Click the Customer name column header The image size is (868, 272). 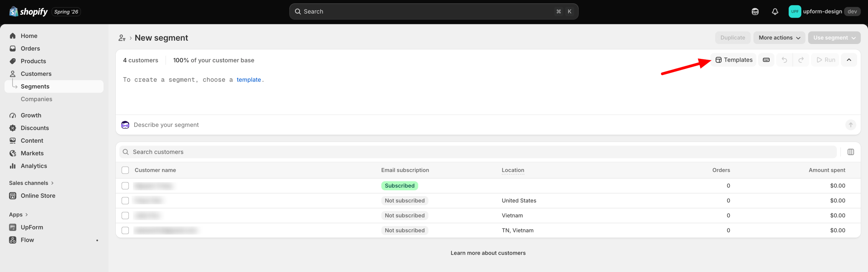tap(155, 170)
